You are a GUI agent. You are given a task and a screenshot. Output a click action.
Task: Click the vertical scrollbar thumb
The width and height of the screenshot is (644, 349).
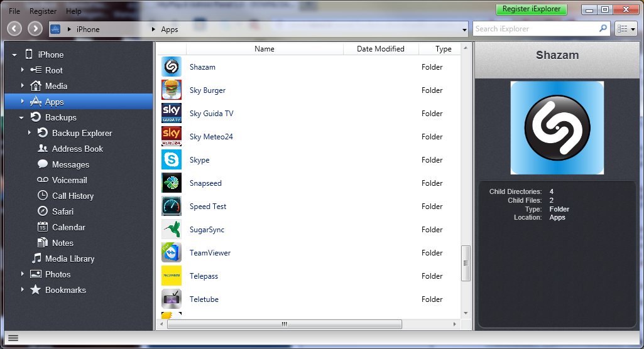point(466,263)
